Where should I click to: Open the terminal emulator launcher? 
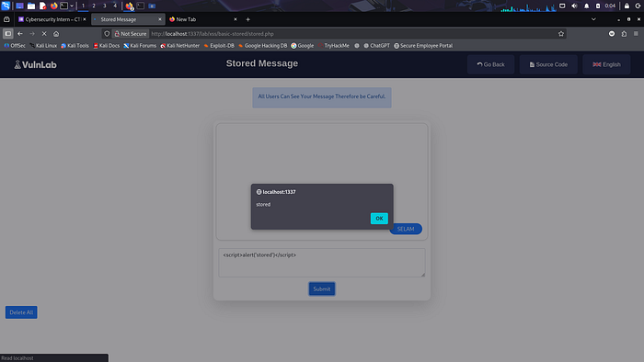click(x=64, y=6)
